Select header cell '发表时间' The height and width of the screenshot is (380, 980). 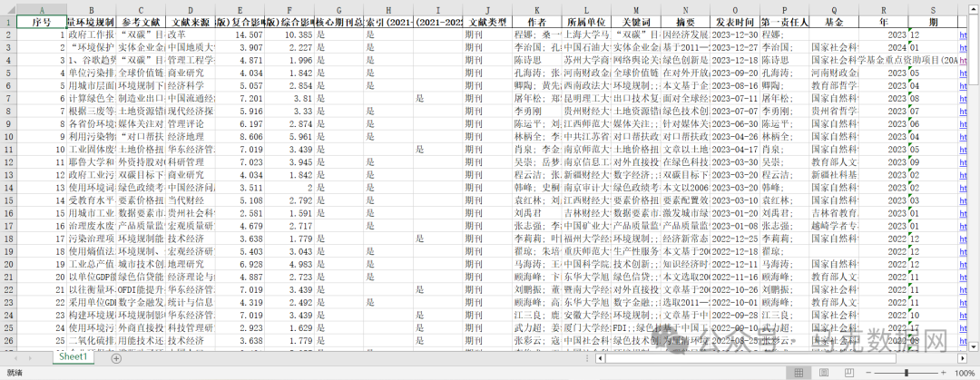pos(734,22)
